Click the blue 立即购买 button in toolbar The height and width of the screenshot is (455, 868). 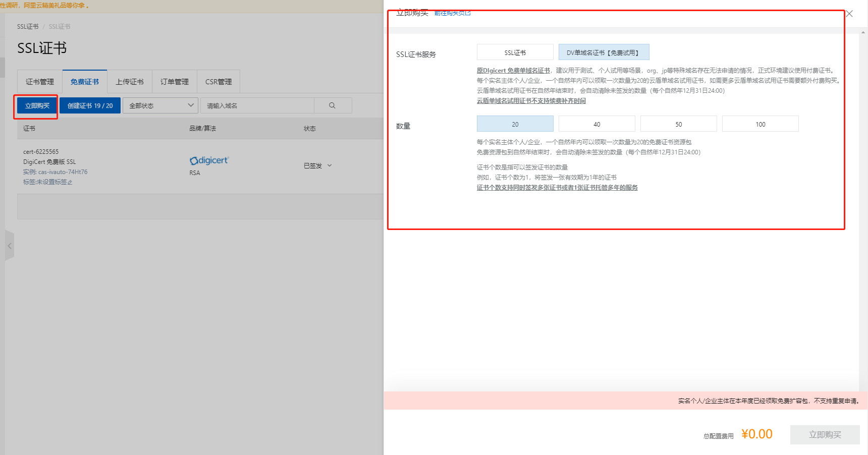coord(37,105)
